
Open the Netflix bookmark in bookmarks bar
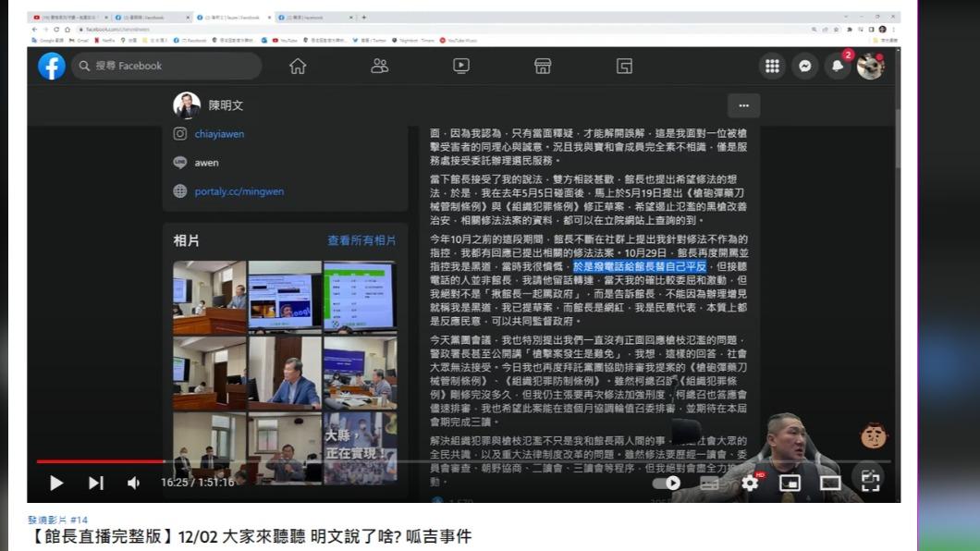click(x=104, y=40)
